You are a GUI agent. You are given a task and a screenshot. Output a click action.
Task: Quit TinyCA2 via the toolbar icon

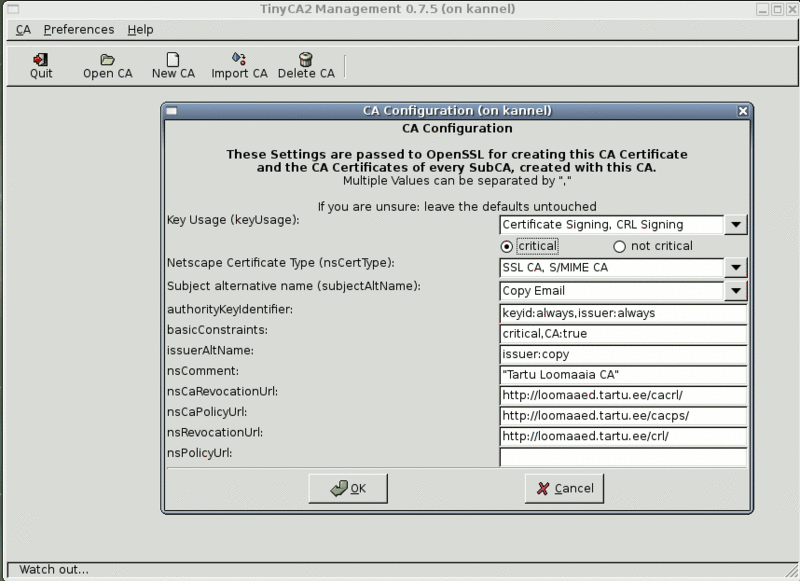[40, 63]
